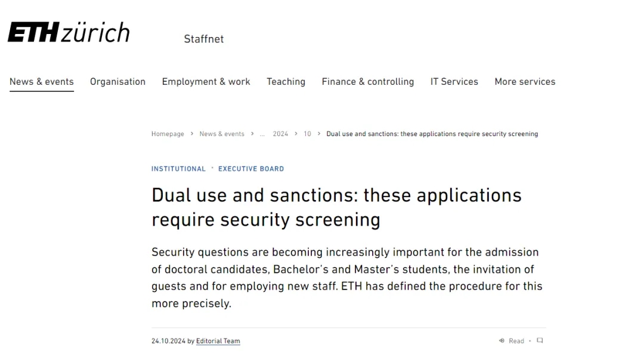Open the Editorial Team author link
This screenshot has width=644, height=363.
pos(218,341)
